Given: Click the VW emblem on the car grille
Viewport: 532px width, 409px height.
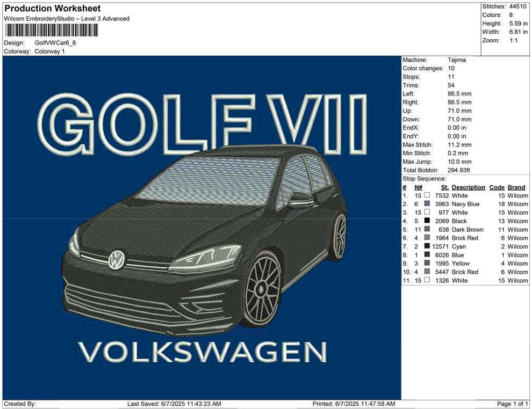Looking at the screenshot, I should tap(117, 260).
